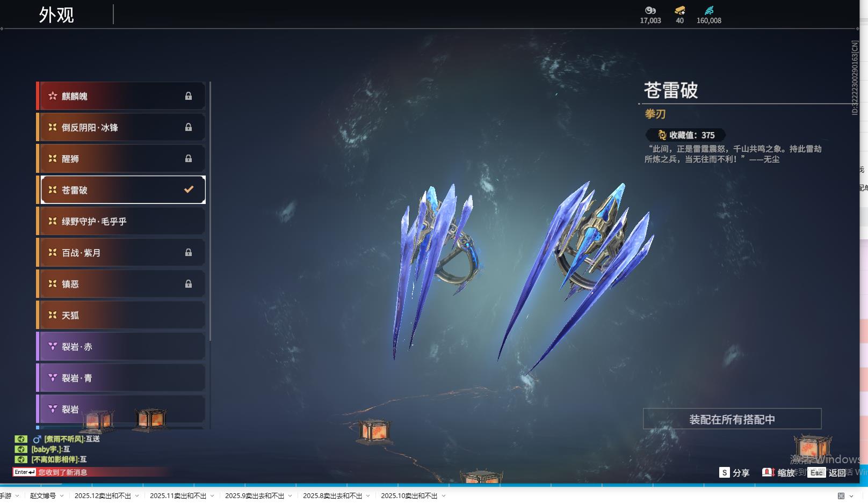Switch to the 2025.12卖出和不出 sheet tab
This screenshot has height=504, width=868.
[103, 496]
